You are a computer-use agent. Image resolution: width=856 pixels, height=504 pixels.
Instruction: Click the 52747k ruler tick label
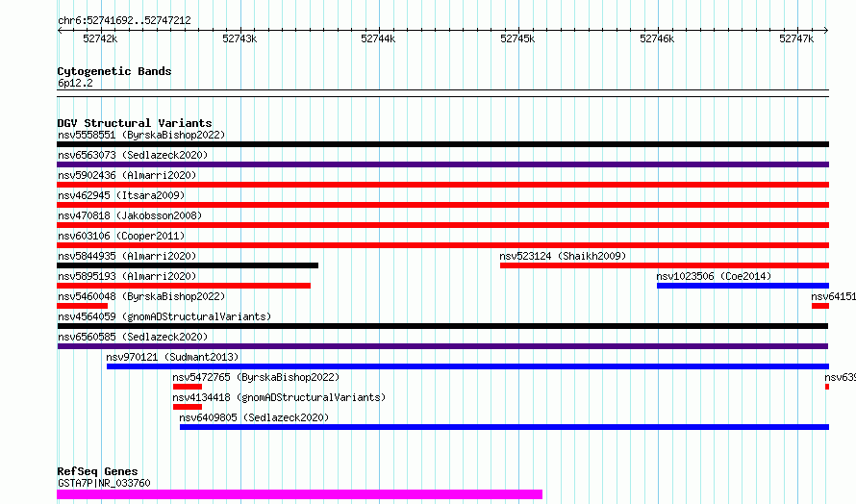coord(796,38)
